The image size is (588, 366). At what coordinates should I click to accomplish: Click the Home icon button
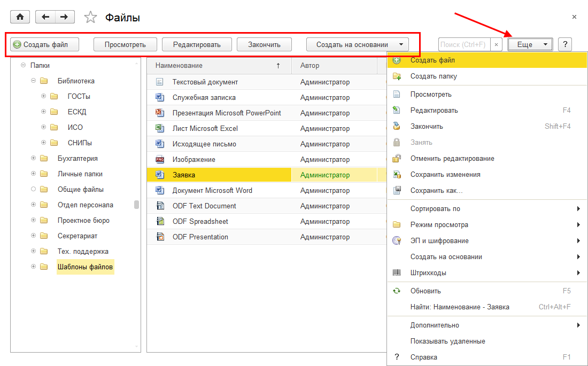coord(20,17)
